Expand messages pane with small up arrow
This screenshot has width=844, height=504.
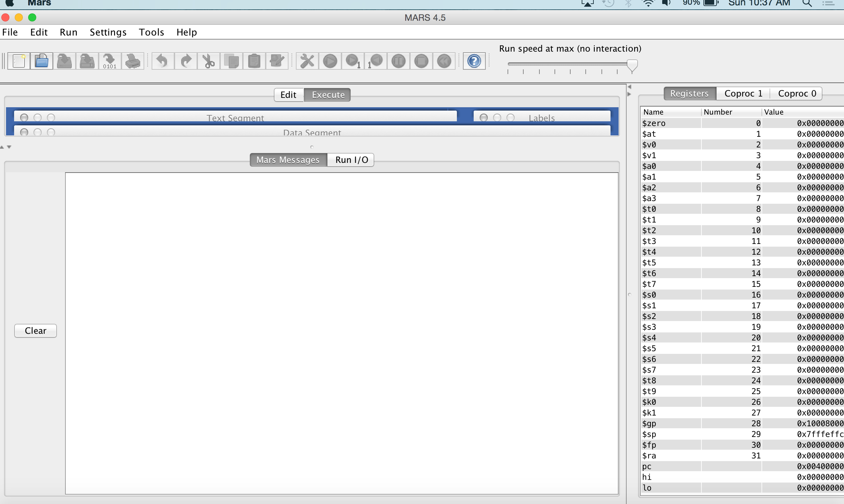[2, 147]
